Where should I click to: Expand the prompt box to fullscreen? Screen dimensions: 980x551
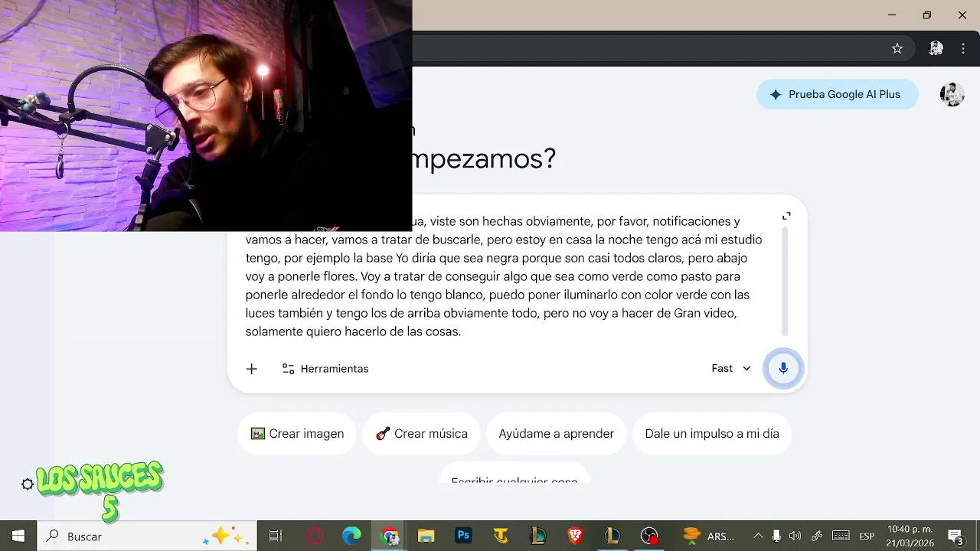[x=786, y=217]
